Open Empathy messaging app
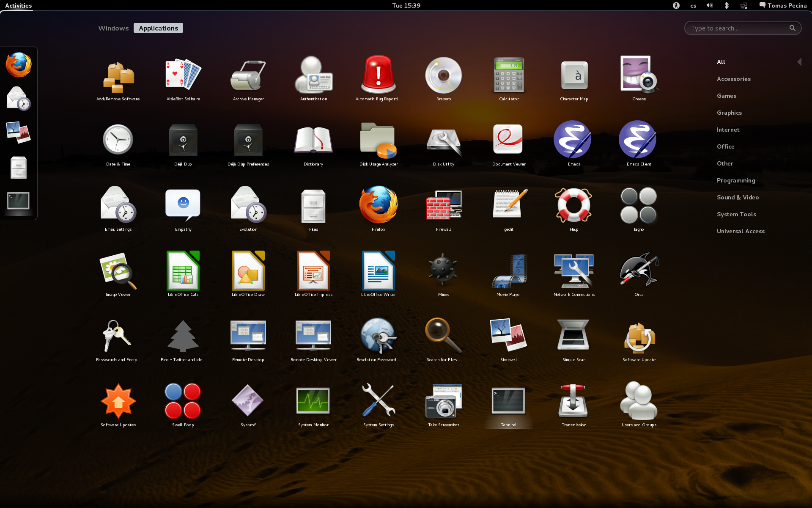This screenshot has width=812, height=508. pos(183,210)
